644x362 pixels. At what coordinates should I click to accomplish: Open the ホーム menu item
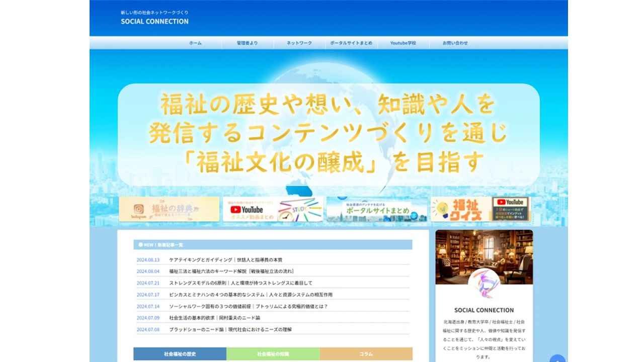click(196, 43)
